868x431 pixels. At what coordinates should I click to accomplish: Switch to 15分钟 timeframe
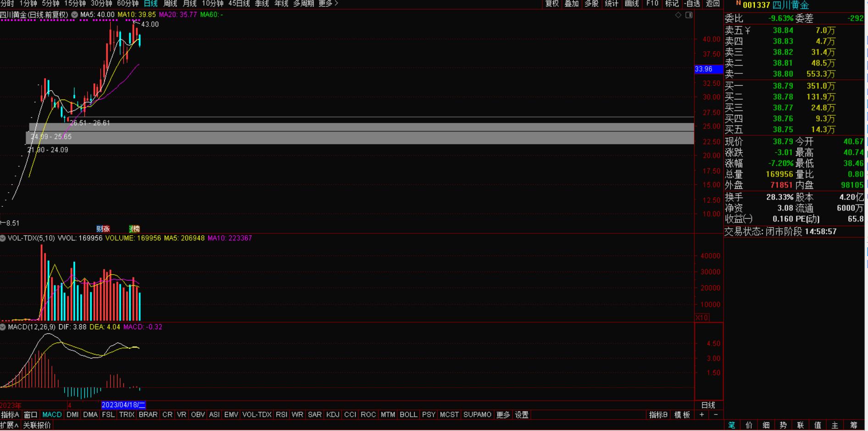75,4
